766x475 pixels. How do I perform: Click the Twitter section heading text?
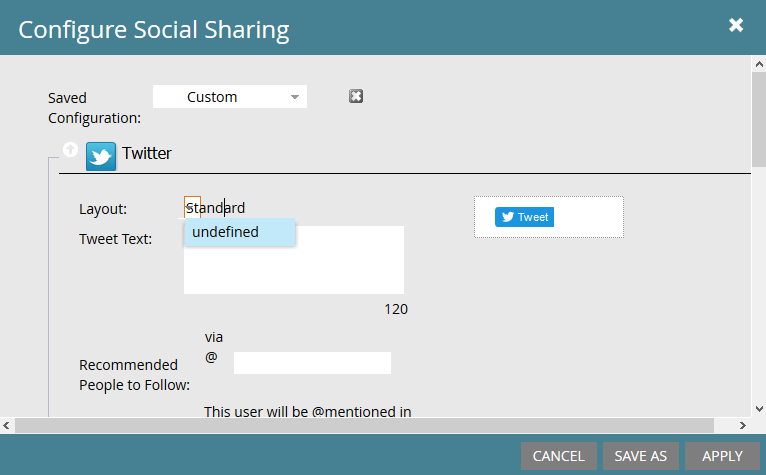[x=147, y=154]
